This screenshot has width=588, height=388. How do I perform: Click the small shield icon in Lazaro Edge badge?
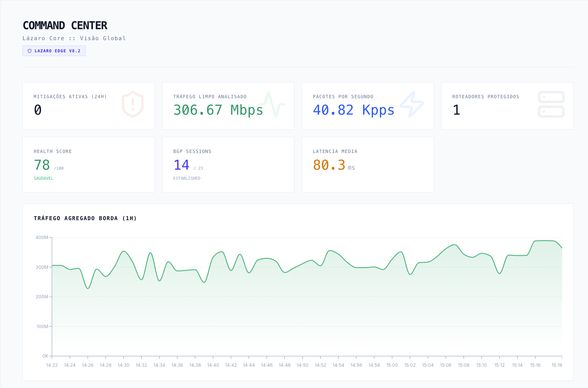coord(30,51)
